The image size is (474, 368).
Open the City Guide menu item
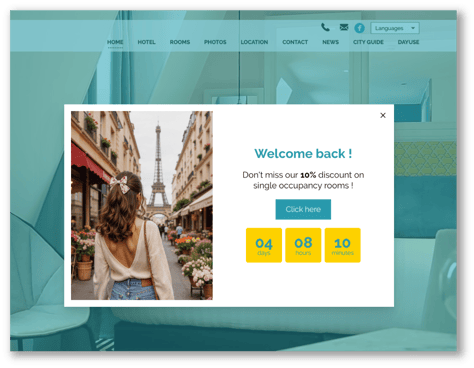[368, 42]
